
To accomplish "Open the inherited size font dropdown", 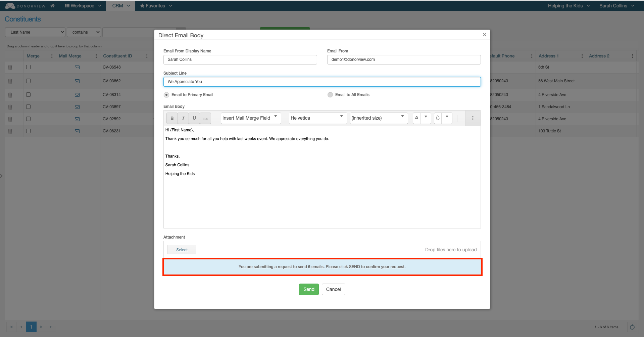I will [x=378, y=118].
